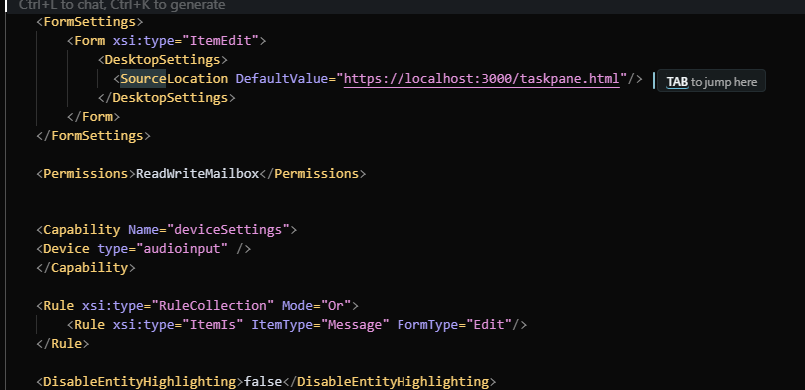Click the closing Rule tag
The height and width of the screenshot is (390, 805).
click(63, 343)
